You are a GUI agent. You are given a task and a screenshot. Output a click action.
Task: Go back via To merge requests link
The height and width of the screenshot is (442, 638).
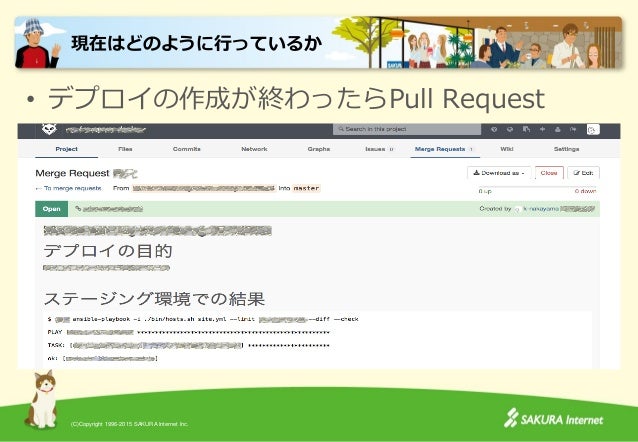[x=68, y=188]
